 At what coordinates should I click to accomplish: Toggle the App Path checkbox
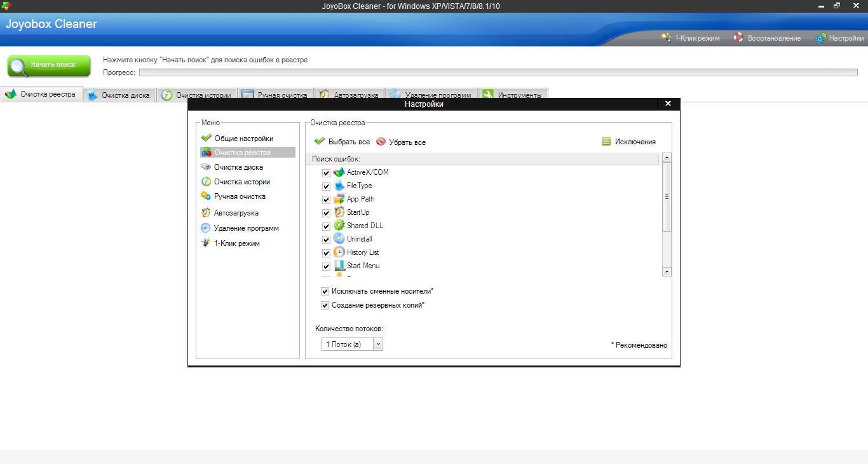pyautogui.click(x=326, y=200)
